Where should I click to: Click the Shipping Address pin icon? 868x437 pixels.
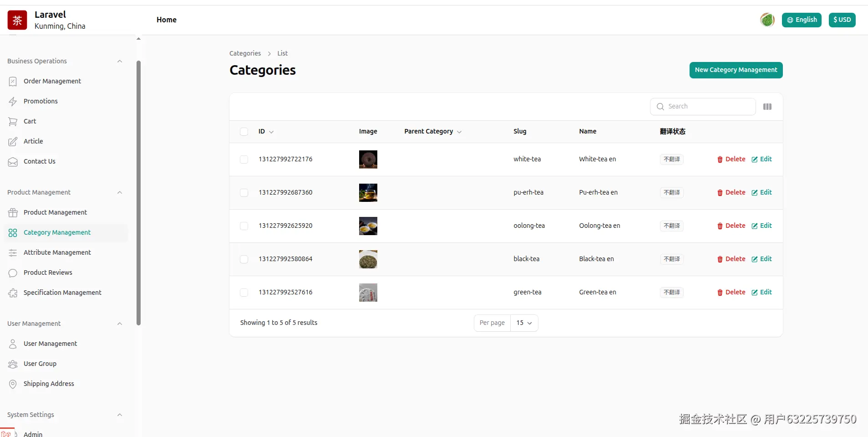click(13, 384)
